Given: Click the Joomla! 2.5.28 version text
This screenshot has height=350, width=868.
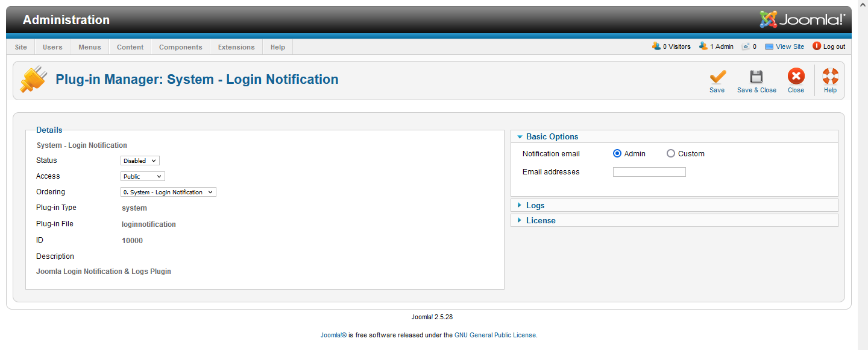Looking at the screenshot, I should tap(432, 317).
